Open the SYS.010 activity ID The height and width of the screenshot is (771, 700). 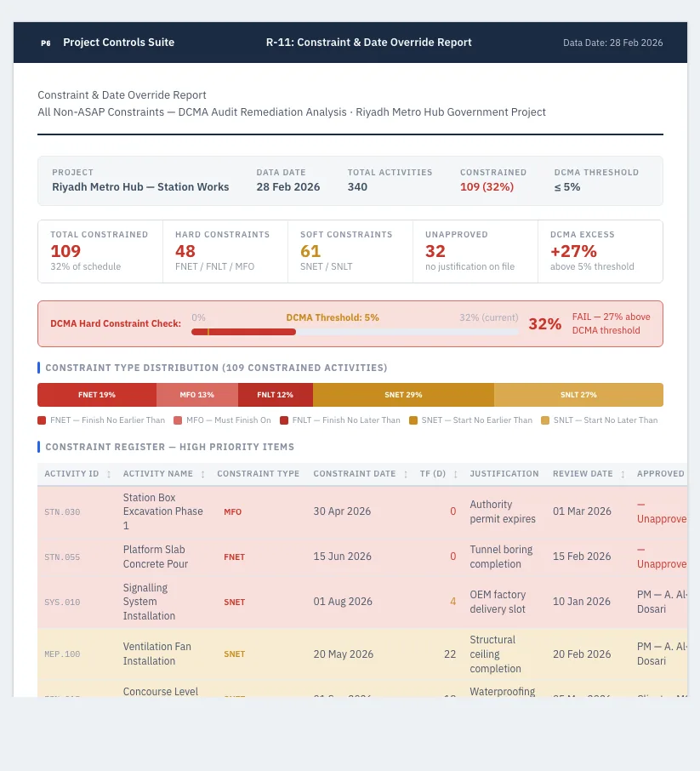(x=62, y=603)
